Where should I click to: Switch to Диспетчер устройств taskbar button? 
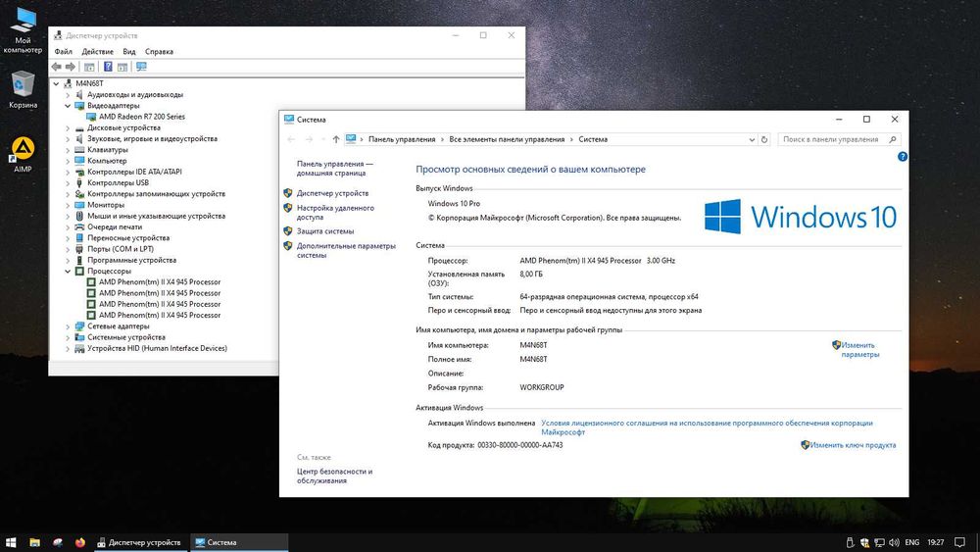pos(139,542)
